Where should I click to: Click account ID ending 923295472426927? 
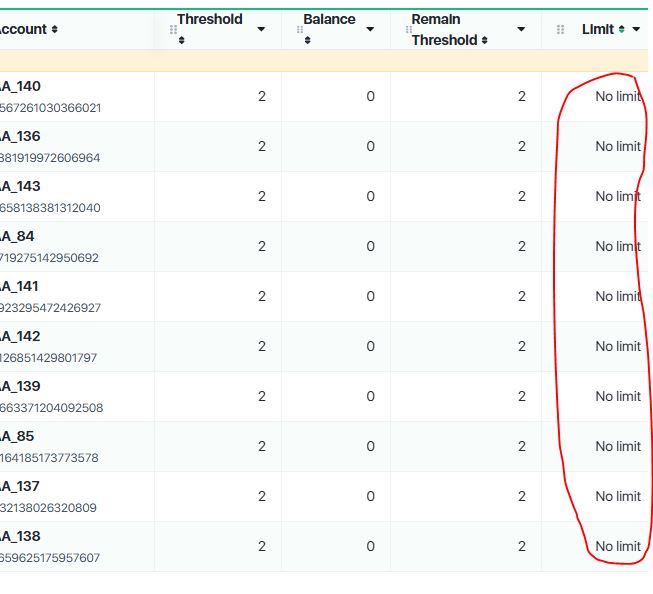(x=50, y=308)
